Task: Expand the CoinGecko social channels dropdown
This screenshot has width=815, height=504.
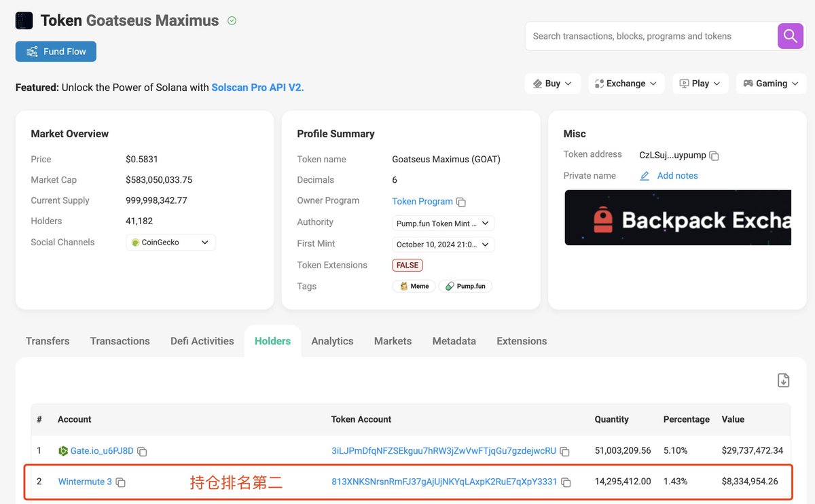Action: [170, 242]
